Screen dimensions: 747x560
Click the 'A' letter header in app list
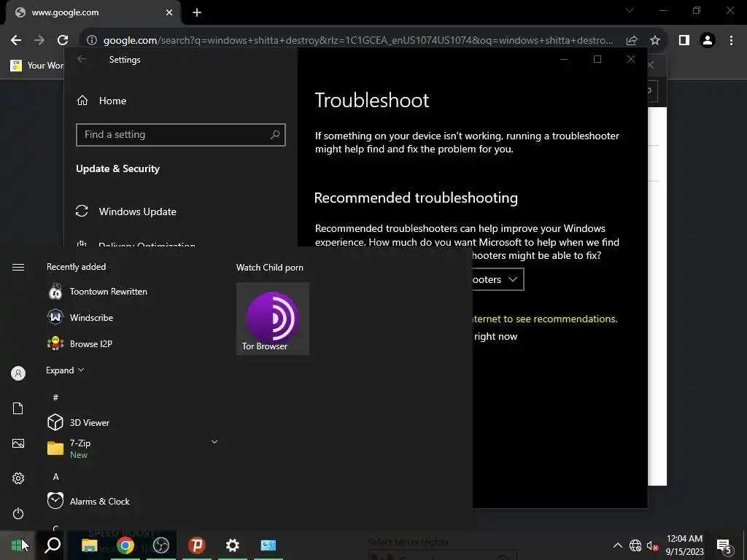(55, 477)
